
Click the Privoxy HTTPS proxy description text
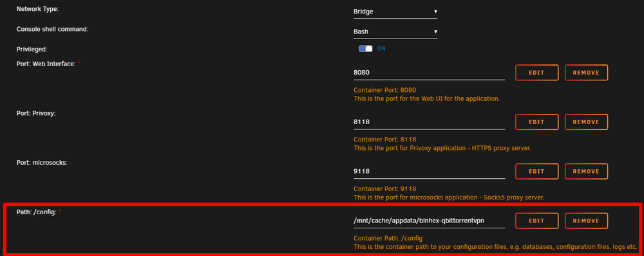[x=442, y=148]
